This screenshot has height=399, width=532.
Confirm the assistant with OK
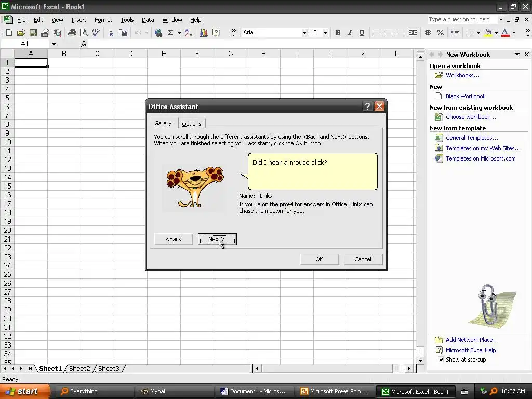pos(320,259)
